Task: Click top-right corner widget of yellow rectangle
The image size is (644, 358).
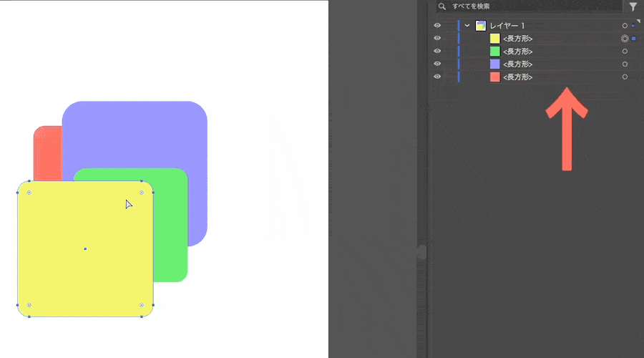Action: 142,193
